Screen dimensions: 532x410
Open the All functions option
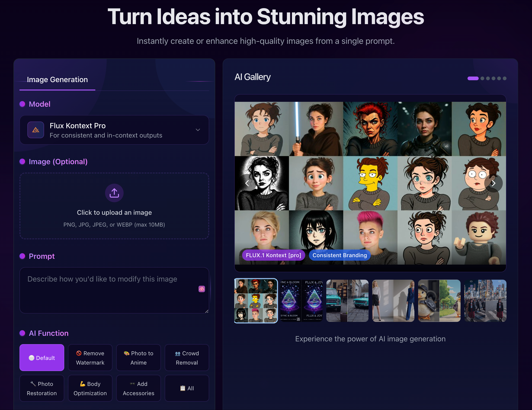[x=187, y=388]
